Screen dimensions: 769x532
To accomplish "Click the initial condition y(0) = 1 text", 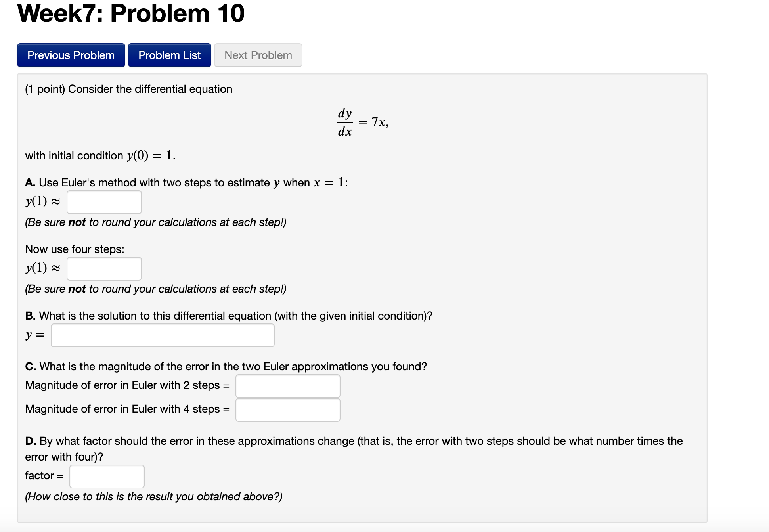I will (100, 155).
